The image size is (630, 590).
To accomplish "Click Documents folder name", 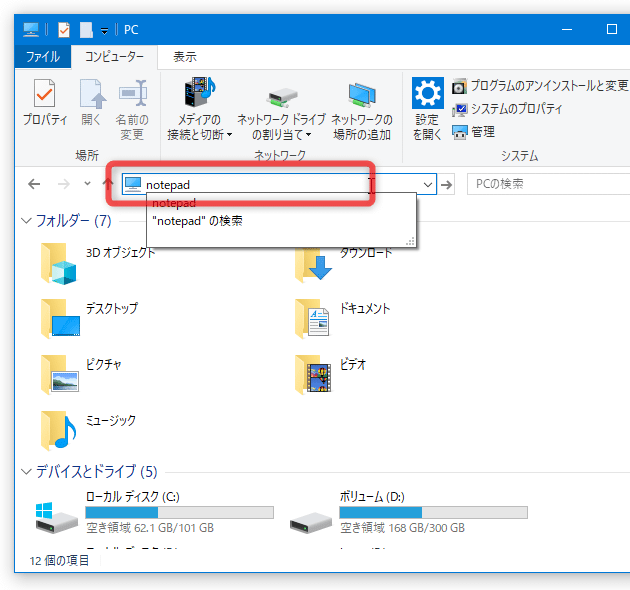I will (365, 308).
